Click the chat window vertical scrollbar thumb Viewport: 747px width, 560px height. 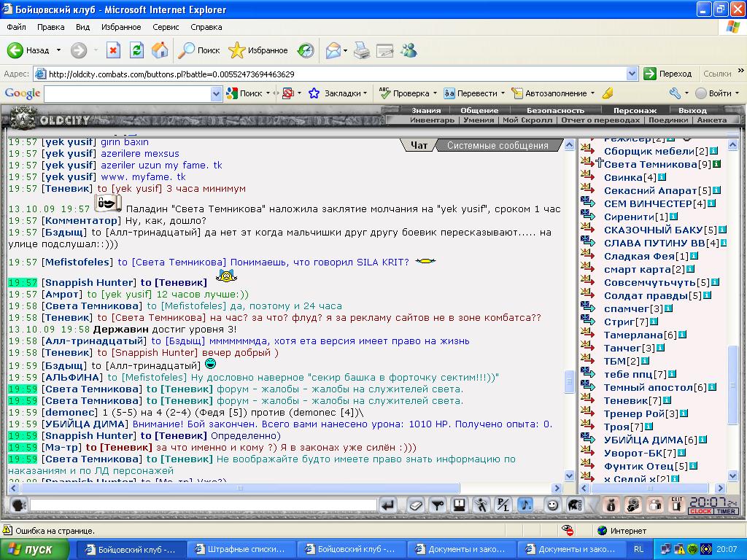pyautogui.click(x=569, y=382)
